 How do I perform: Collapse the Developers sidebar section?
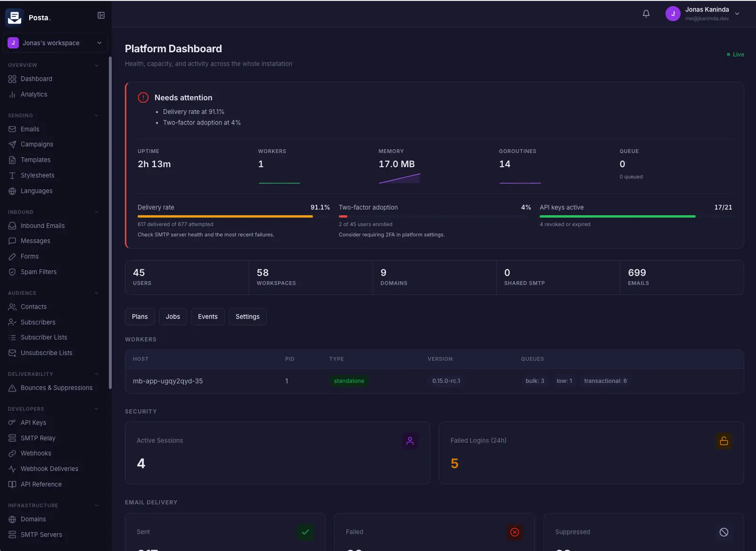pyautogui.click(x=96, y=409)
